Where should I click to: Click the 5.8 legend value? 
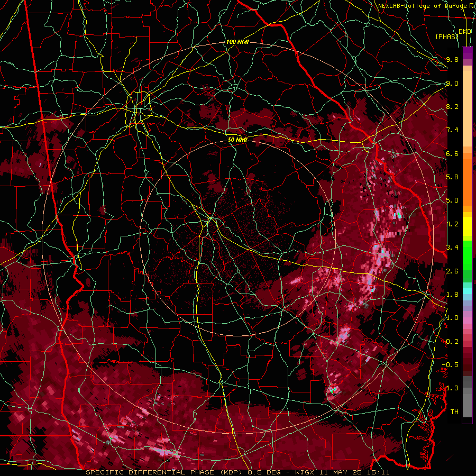click(x=452, y=177)
